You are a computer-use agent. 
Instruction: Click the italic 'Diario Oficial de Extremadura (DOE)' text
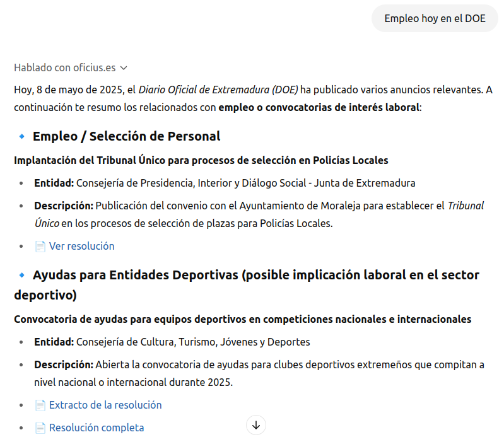click(x=218, y=90)
